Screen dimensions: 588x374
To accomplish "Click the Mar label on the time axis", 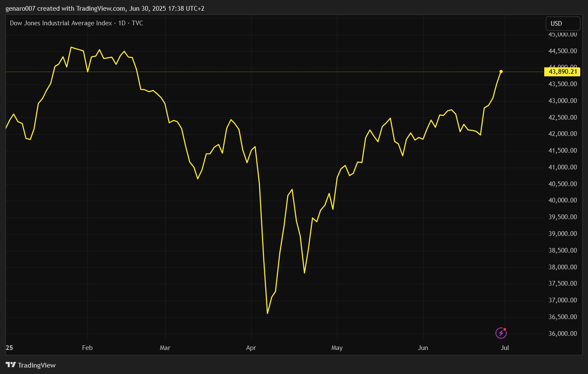I will (x=165, y=348).
